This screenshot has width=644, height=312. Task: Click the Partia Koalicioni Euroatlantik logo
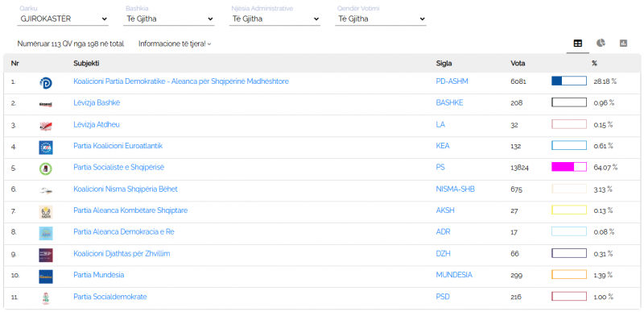[46, 148]
